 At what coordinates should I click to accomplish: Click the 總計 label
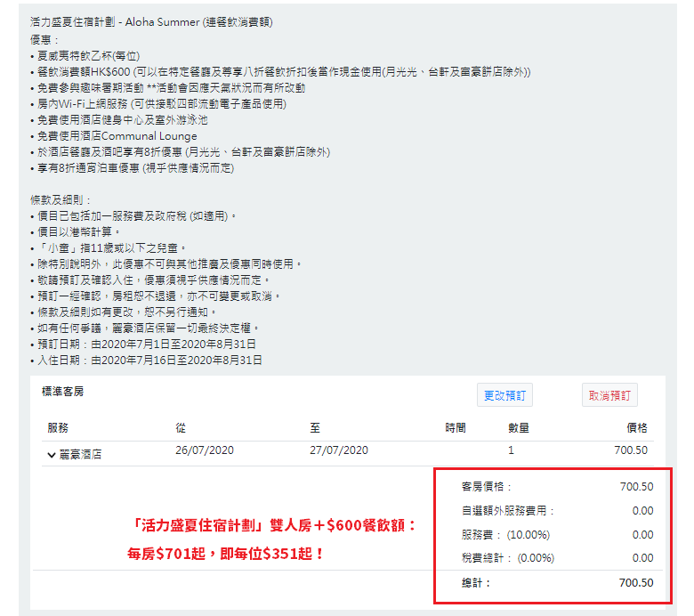coord(476,583)
